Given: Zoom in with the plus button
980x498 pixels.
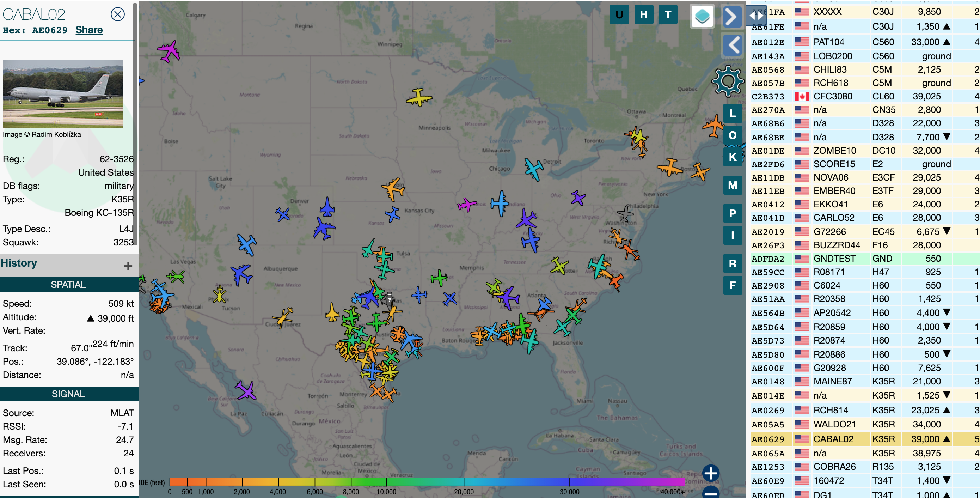Looking at the screenshot, I should [711, 474].
